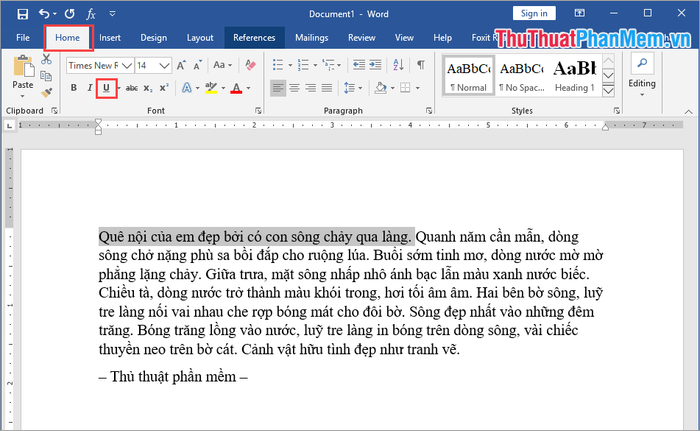Apply paragraph shading
This screenshot has height=431, width=700.
point(380,88)
